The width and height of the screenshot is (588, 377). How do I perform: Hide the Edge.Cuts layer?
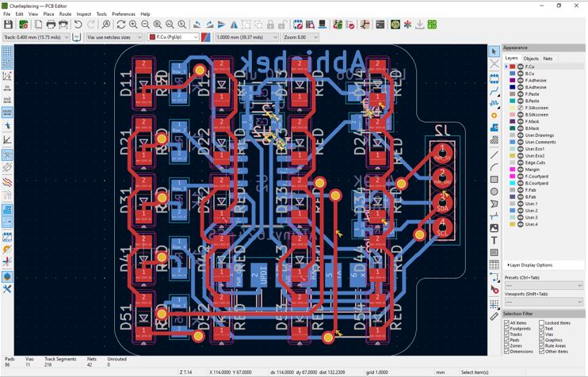tap(521, 162)
